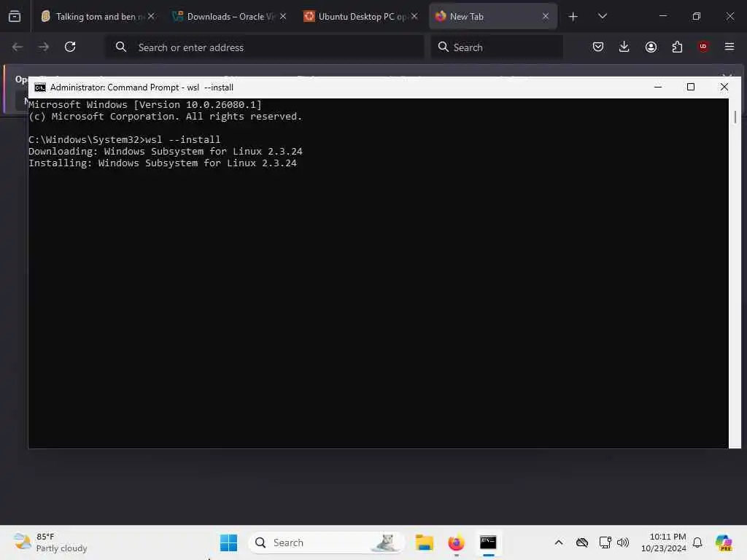Viewport: 747px width, 560px height.
Task: Open the volume speaker tray icon
Action: [623, 542]
